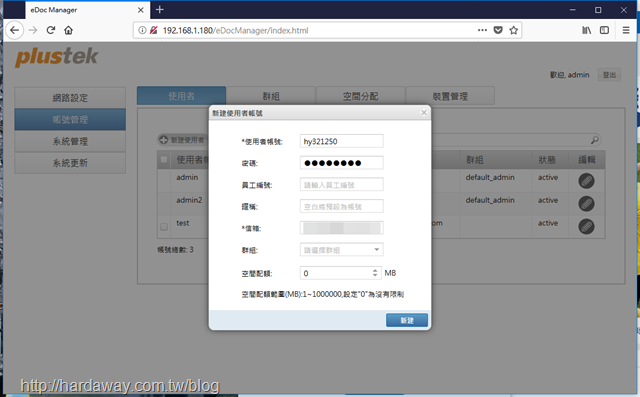Open a new browser tab
This screenshot has width=640, height=397.
coord(160,9)
